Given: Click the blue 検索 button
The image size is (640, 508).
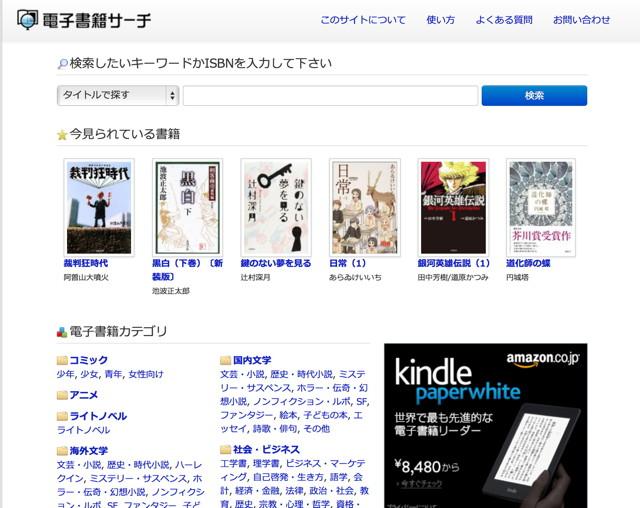Looking at the screenshot, I should pyautogui.click(x=534, y=95).
